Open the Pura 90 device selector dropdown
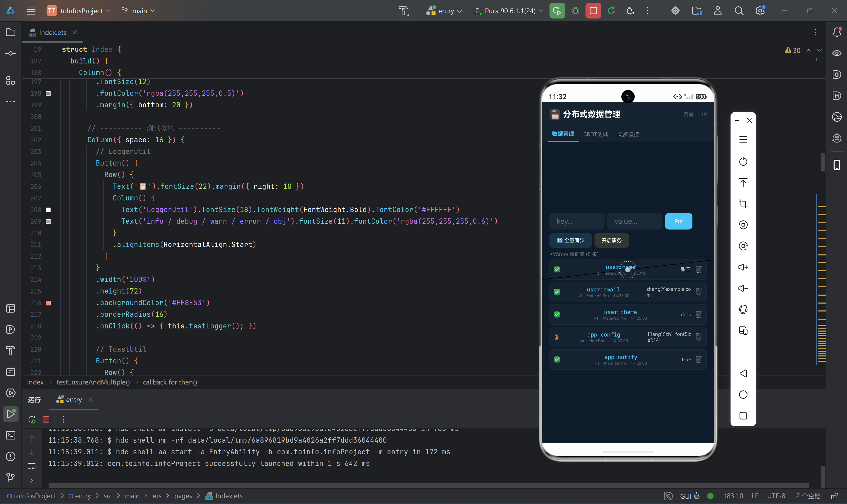 coord(508,11)
